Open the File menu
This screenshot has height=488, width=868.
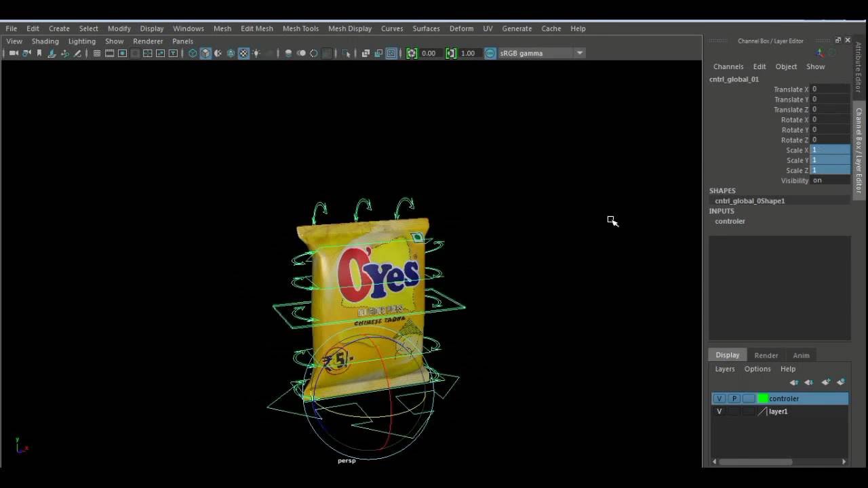click(x=12, y=28)
